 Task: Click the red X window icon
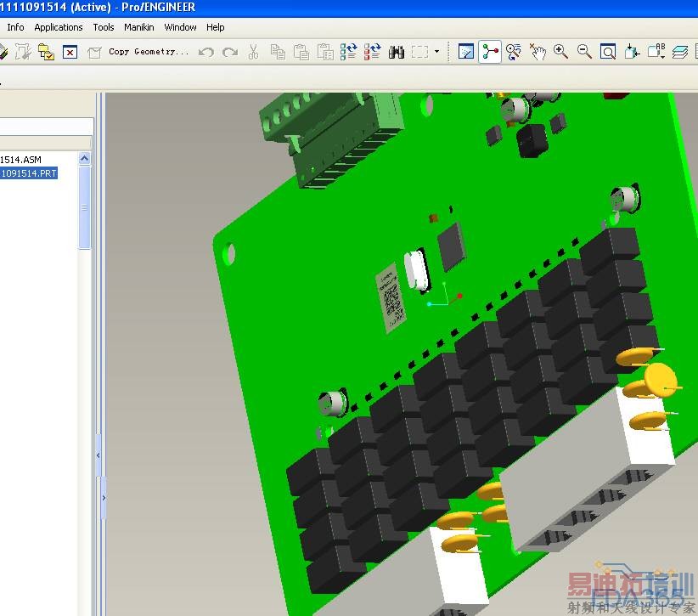point(70,53)
